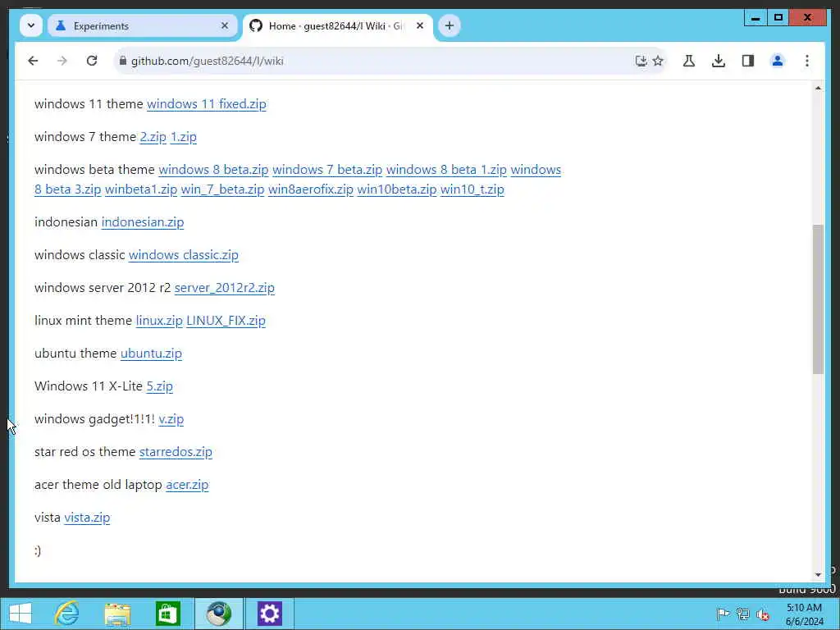Open the purple gear settings taskbar app

coord(269,614)
